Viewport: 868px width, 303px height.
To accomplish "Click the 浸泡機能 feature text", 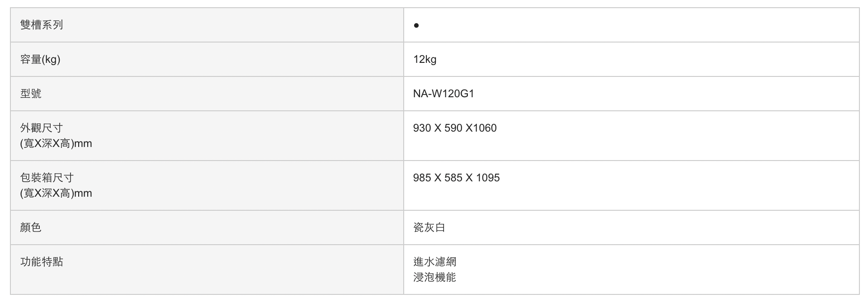I will [x=434, y=277].
